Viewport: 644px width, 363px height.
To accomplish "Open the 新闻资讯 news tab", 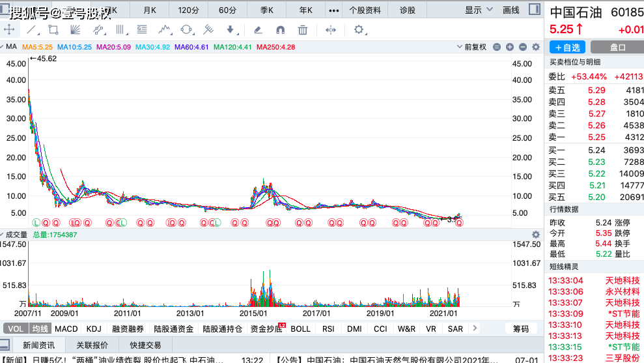I will point(40,345).
